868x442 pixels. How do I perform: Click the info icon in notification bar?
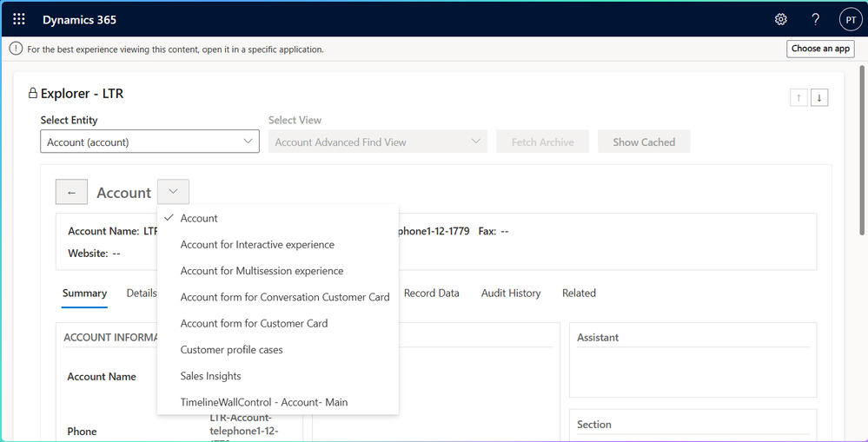click(16, 49)
